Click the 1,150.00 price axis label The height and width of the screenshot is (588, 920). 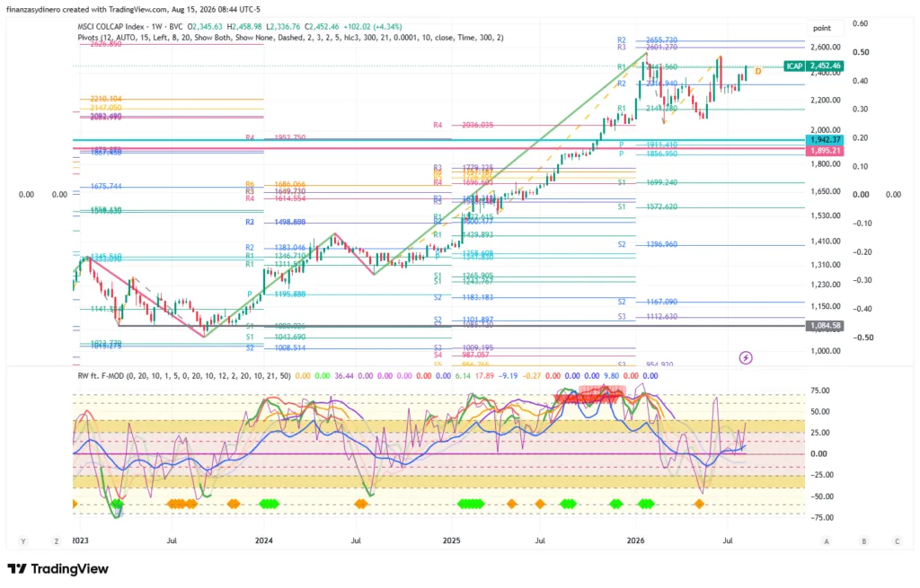pyautogui.click(x=825, y=306)
